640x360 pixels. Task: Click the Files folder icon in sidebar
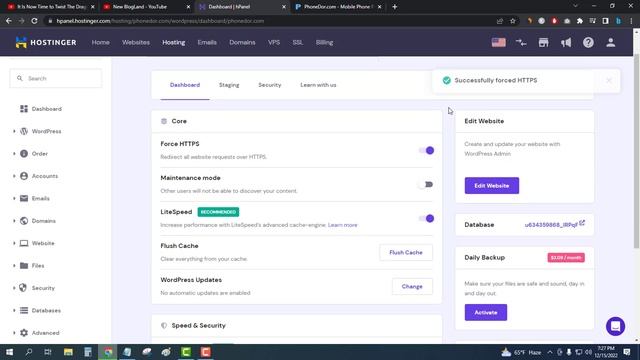pyautogui.click(x=24, y=266)
